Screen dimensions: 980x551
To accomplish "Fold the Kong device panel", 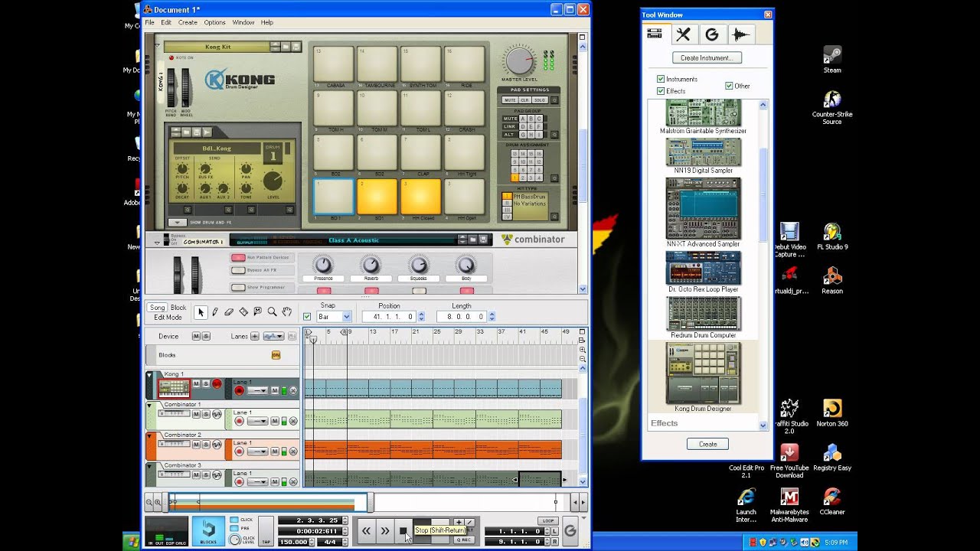I will tap(157, 44).
